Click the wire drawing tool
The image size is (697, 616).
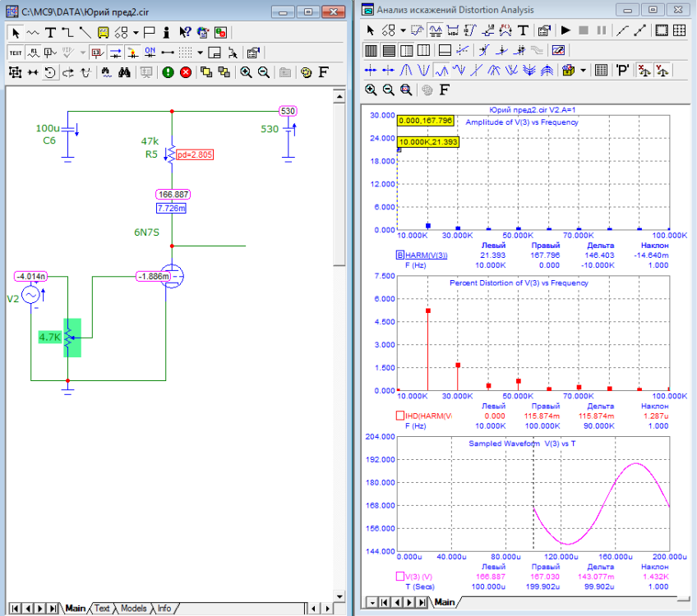[67, 33]
